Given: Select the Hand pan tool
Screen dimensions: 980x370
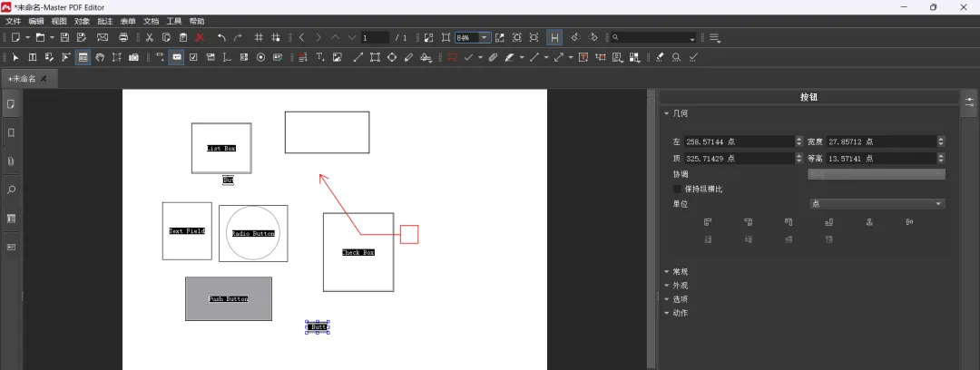Looking at the screenshot, I should [100, 57].
